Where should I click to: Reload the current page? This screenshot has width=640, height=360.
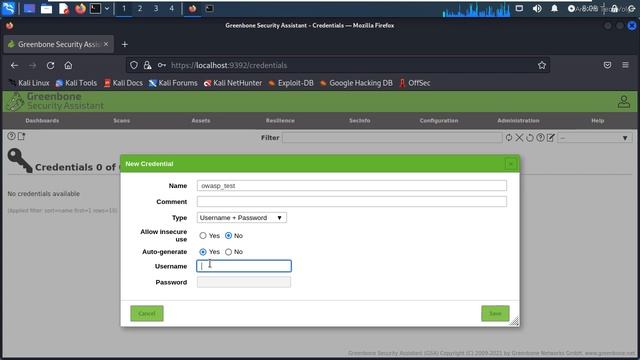(x=50, y=65)
